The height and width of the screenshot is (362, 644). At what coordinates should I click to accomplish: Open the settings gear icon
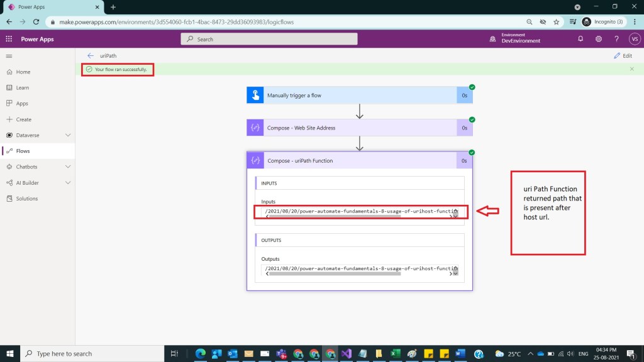coord(599,39)
